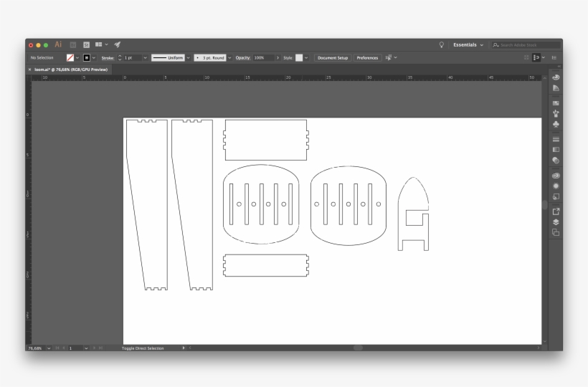Collapse the right panel dock arrows
The height and width of the screenshot is (387, 588).
pyautogui.click(x=559, y=67)
